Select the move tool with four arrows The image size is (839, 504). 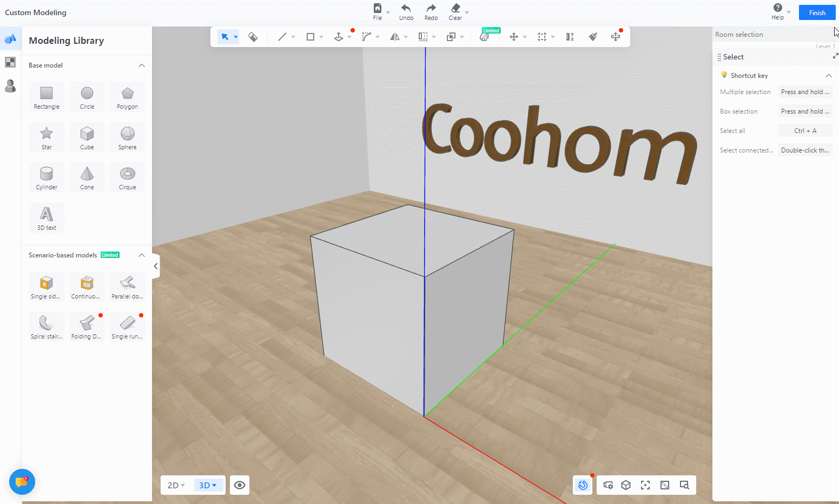514,37
